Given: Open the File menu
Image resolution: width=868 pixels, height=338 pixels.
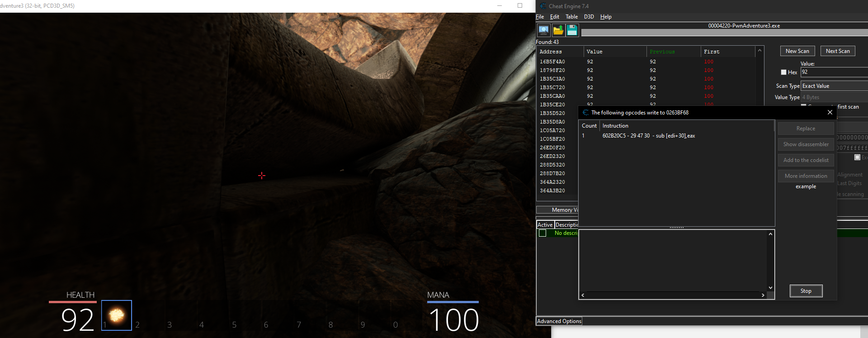Looking at the screenshot, I should [540, 17].
